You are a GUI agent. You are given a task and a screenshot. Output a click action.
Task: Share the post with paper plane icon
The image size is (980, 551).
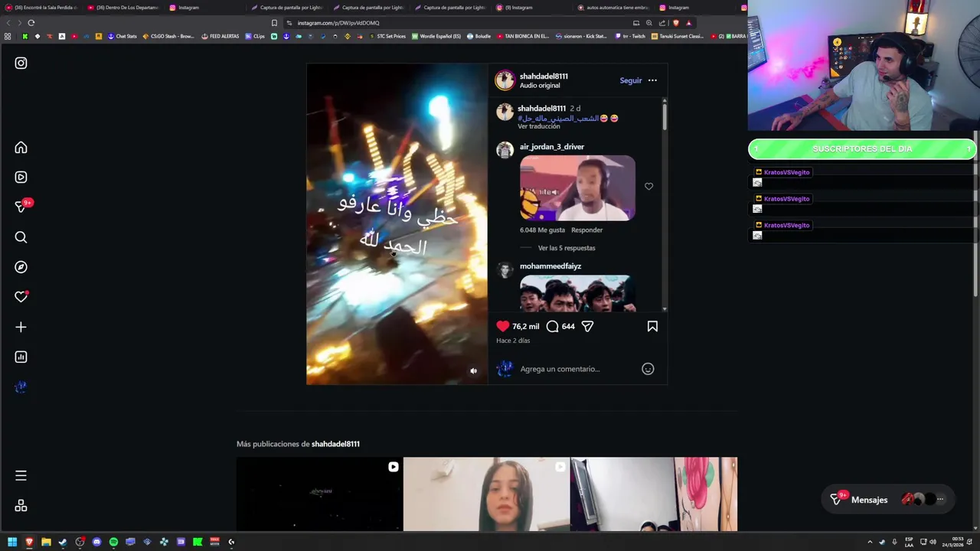[x=587, y=326]
